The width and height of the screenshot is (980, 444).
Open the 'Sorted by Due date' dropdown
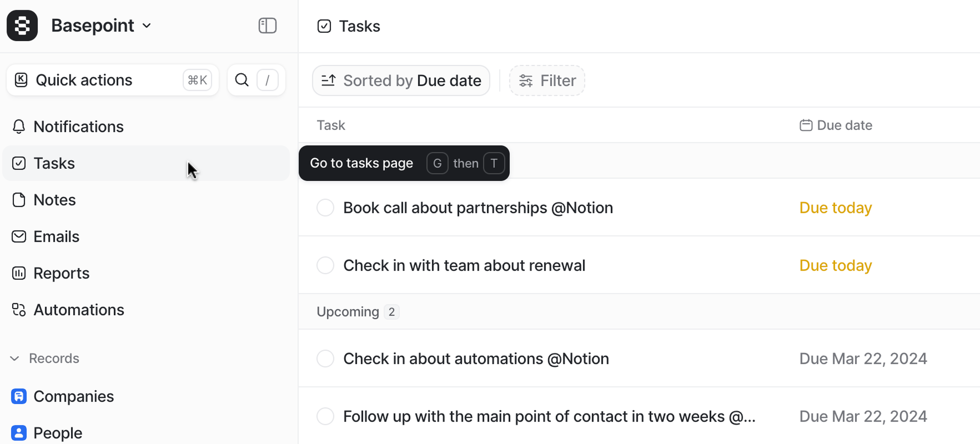(401, 81)
